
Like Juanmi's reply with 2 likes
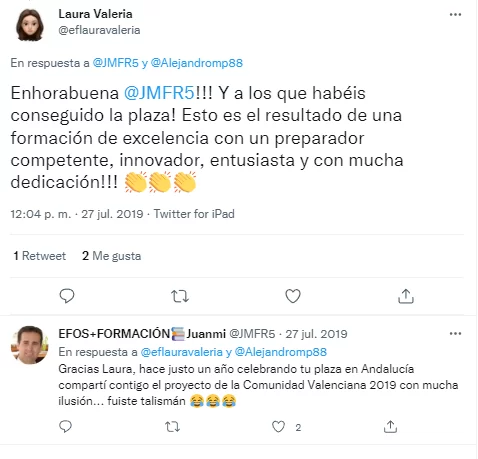point(278,427)
